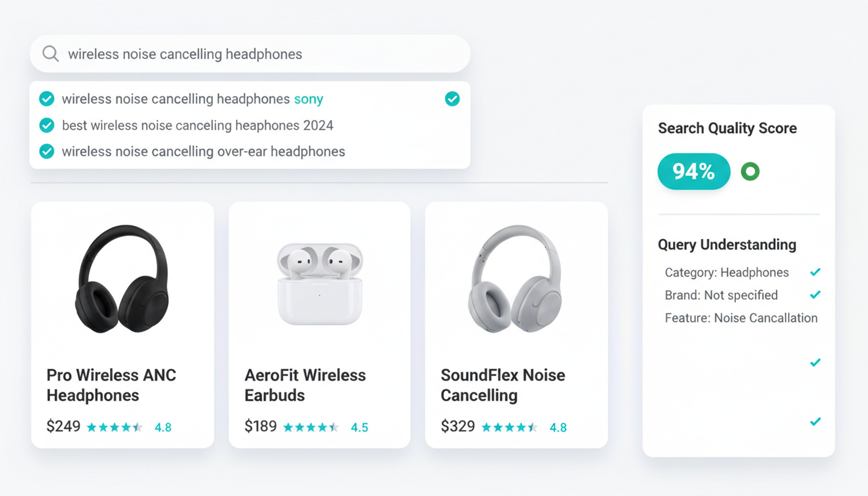Click the 94% quality score badge
The image size is (868, 496).
693,172
